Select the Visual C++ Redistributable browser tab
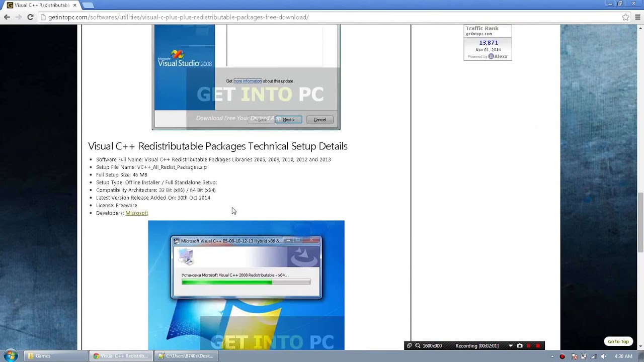The width and height of the screenshot is (644, 362). (x=42, y=5)
